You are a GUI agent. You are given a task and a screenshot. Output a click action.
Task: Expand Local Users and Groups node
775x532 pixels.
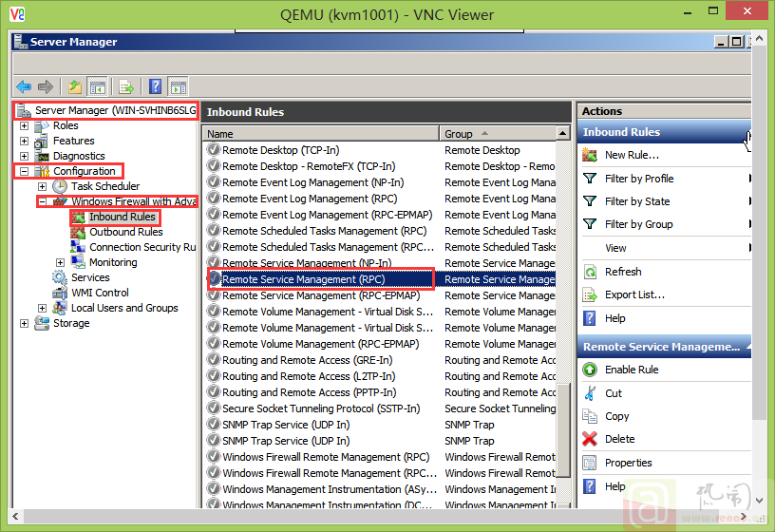(42, 308)
